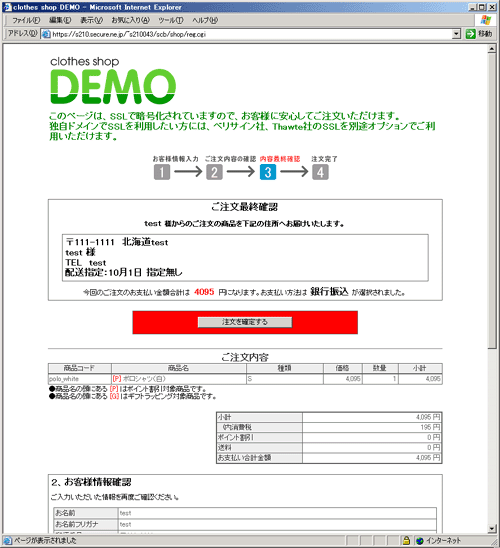Click the Internet Explorer title bar icon
The height and width of the screenshot is (548, 500).
click(x=7, y=7)
